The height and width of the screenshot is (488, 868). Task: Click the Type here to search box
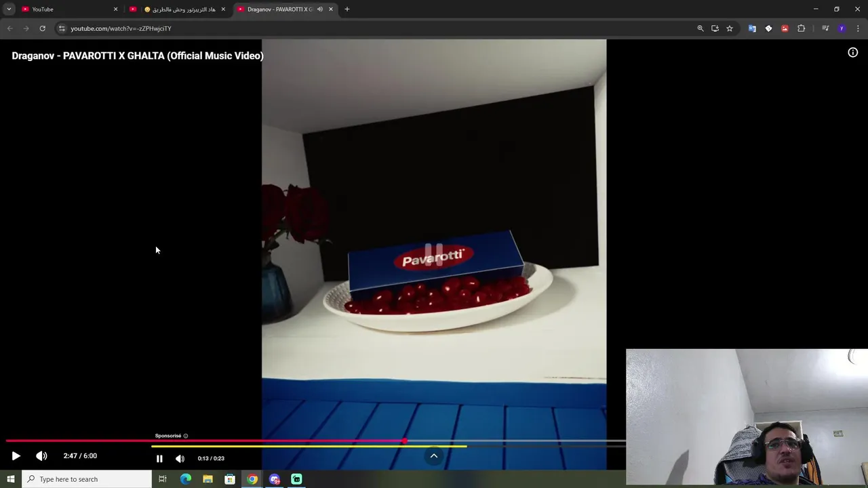tap(86, 479)
